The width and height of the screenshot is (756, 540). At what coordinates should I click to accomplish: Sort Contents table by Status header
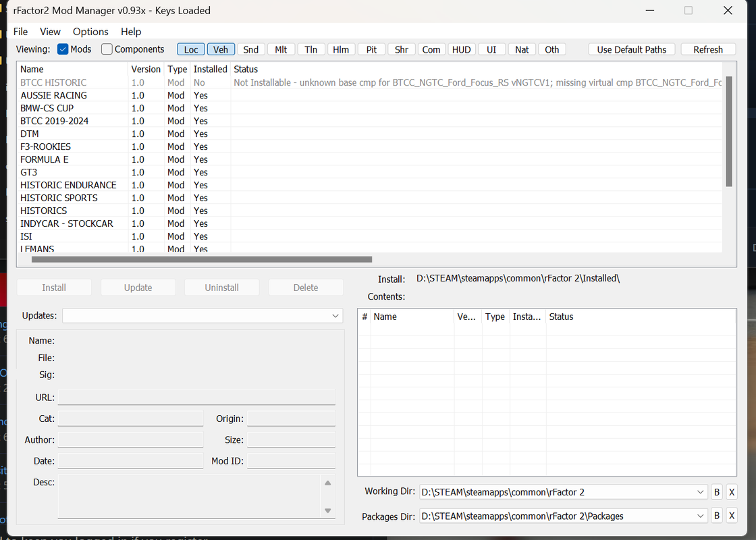(x=641, y=317)
